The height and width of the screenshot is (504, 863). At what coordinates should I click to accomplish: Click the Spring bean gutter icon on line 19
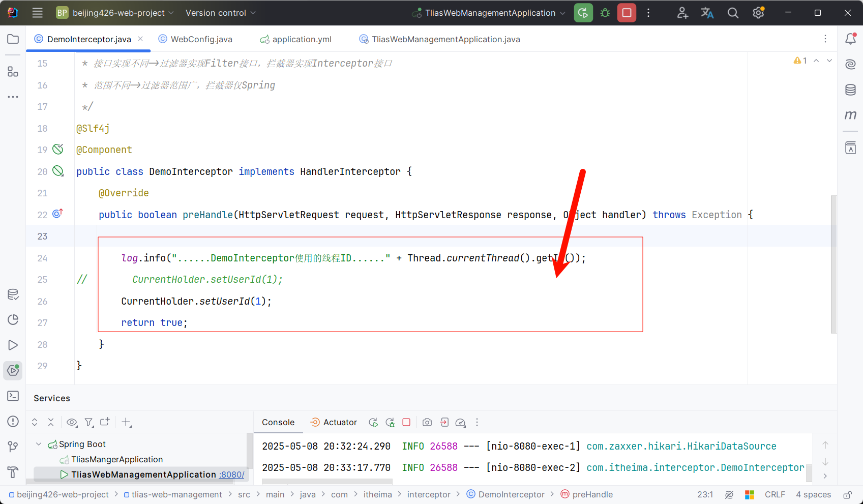point(58,149)
